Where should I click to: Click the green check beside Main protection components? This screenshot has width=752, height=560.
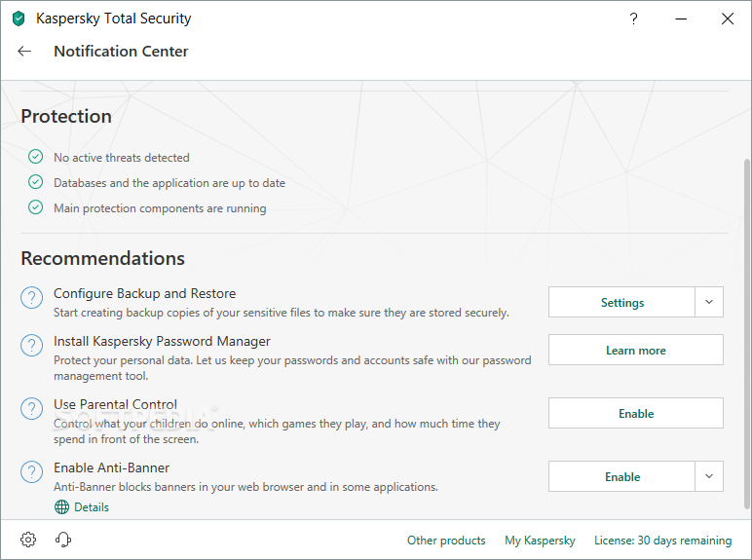pyautogui.click(x=35, y=207)
